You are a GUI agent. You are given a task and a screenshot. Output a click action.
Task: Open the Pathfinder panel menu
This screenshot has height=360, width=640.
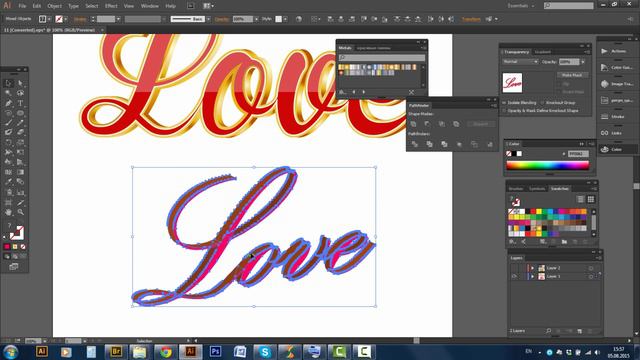coord(494,106)
